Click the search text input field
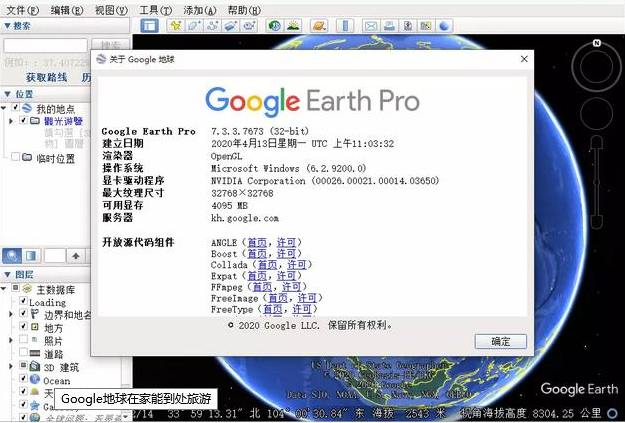The width and height of the screenshot is (625, 423). tap(45, 46)
